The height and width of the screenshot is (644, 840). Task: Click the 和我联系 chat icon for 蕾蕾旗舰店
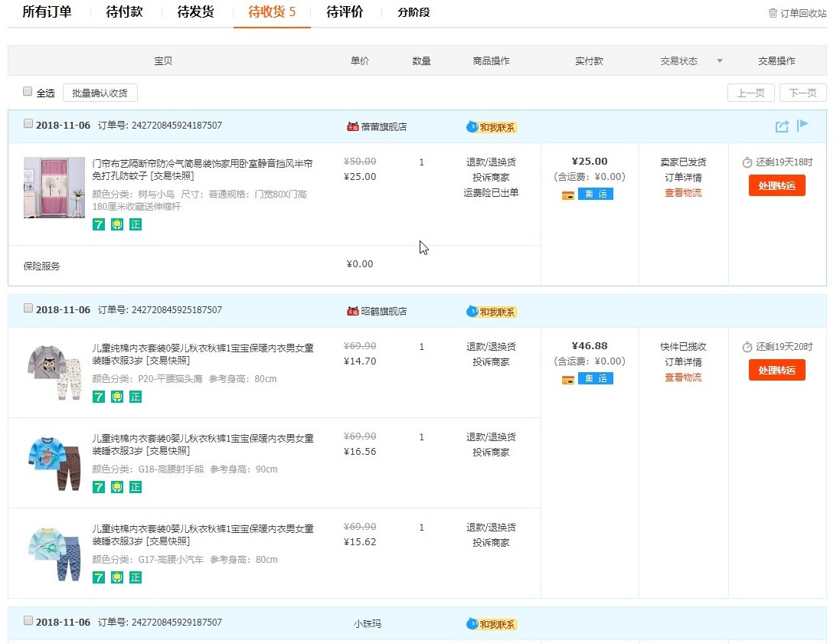click(492, 127)
